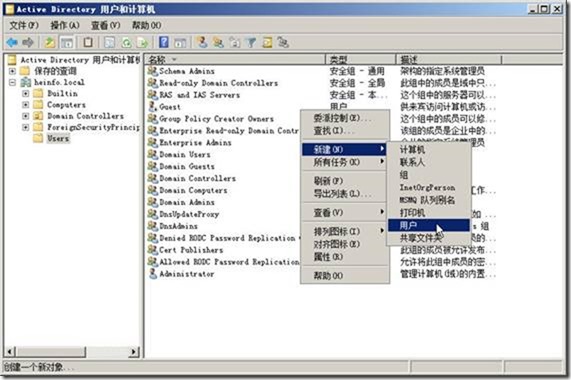The image size is (571, 380).
Task: Toggle the show/hide console tree icon
Action: coord(67,43)
